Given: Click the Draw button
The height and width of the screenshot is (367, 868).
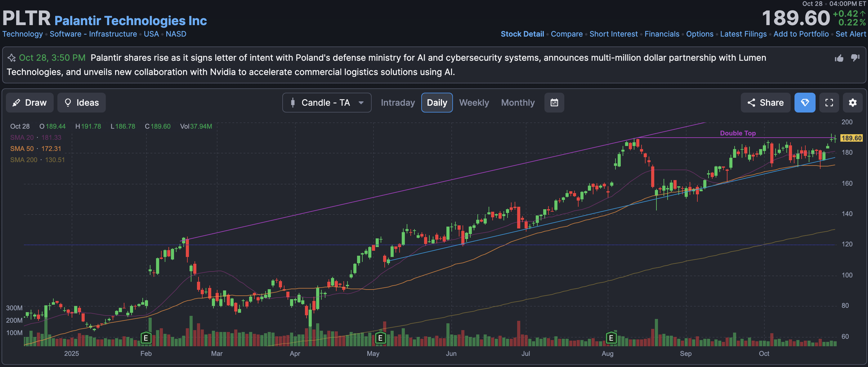Looking at the screenshot, I should pos(30,103).
